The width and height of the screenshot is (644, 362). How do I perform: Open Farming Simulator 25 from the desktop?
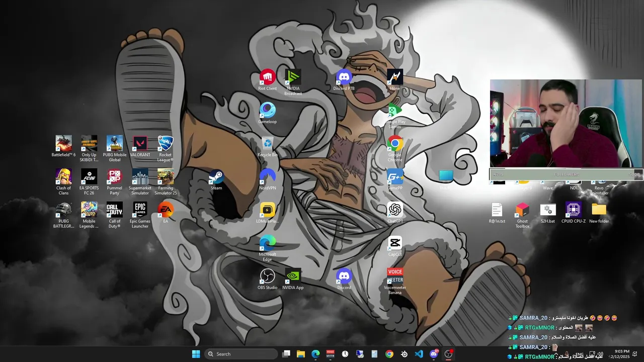pyautogui.click(x=166, y=182)
